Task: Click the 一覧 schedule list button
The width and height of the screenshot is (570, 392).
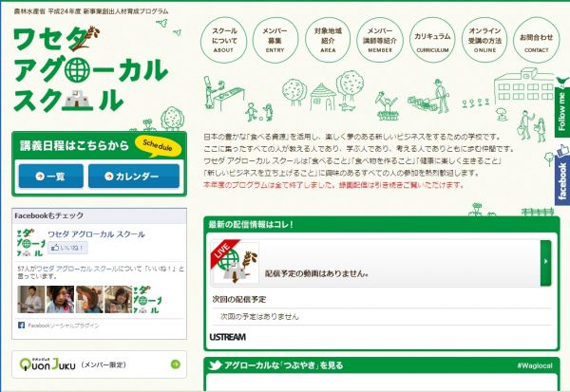Action: [51, 177]
